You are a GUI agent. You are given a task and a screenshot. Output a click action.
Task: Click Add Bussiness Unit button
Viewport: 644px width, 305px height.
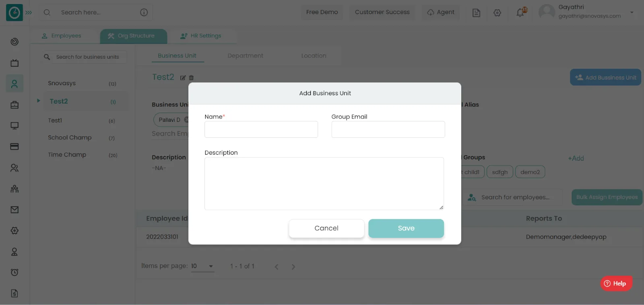pos(605,77)
